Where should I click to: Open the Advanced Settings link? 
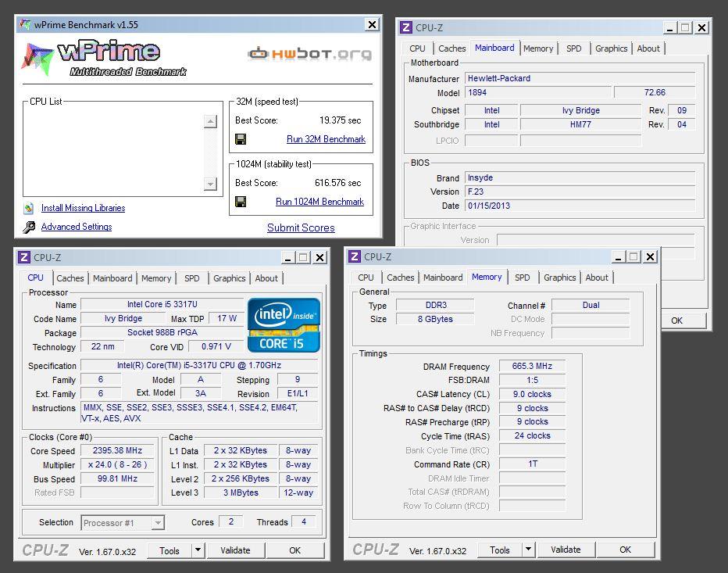tap(77, 227)
